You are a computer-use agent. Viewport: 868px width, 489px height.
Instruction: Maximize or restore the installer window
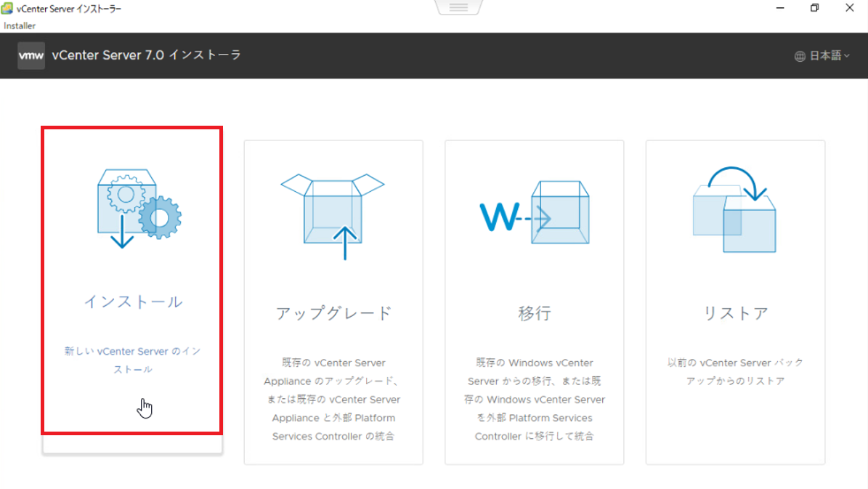(x=814, y=8)
